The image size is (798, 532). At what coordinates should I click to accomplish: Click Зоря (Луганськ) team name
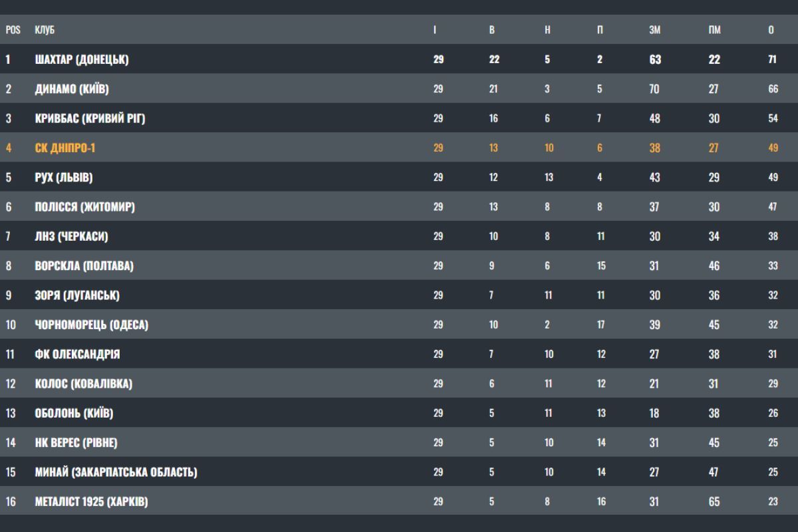tap(77, 295)
